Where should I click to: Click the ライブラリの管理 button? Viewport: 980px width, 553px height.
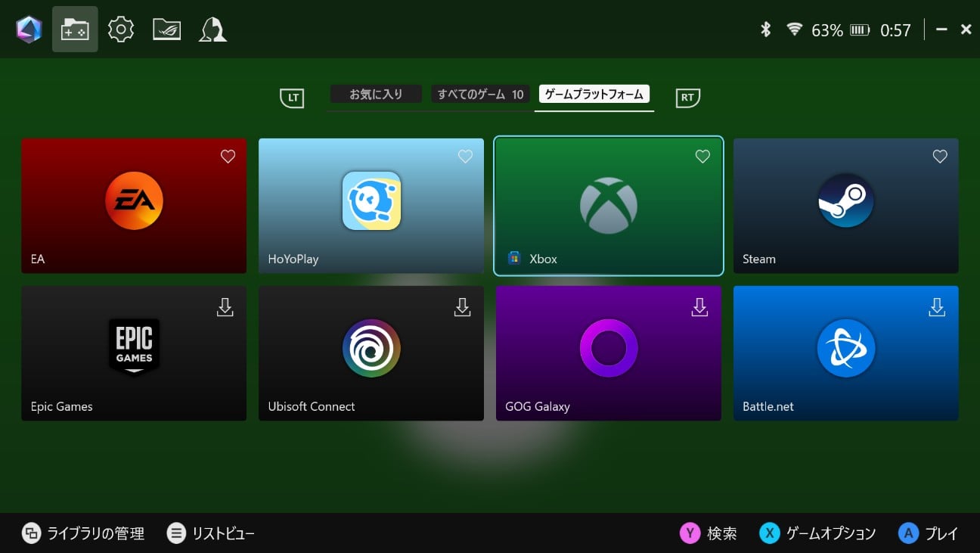point(83,533)
